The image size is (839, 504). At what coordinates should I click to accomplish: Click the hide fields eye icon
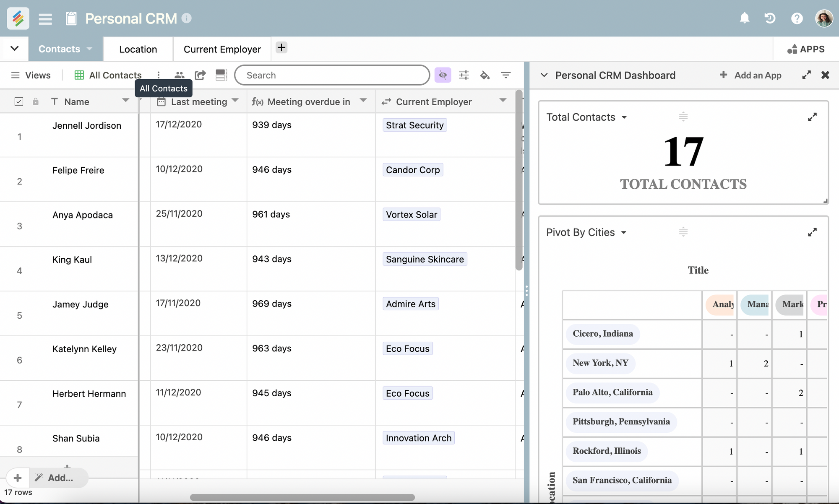(x=443, y=75)
